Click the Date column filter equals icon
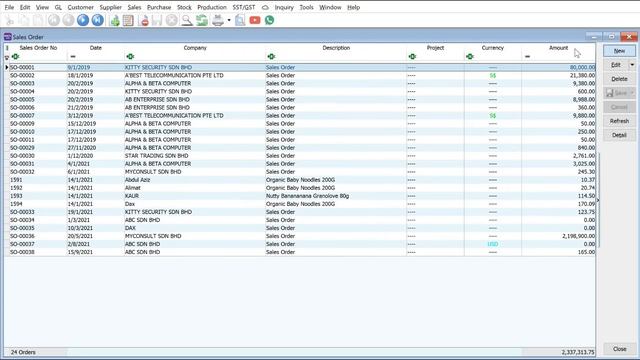Image resolution: width=640 pixels, height=360 pixels. pyautogui.click(x=73, y=56)
